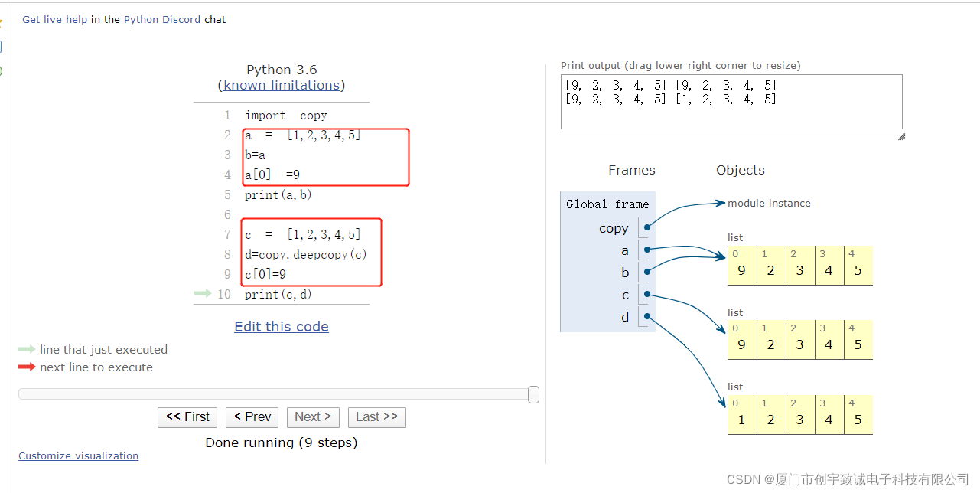Image resolution: width=980 pixels, height=493 pixels.
Task: Click the pointer dot next to variable 'd'
Action: click(x=646, y=315)
